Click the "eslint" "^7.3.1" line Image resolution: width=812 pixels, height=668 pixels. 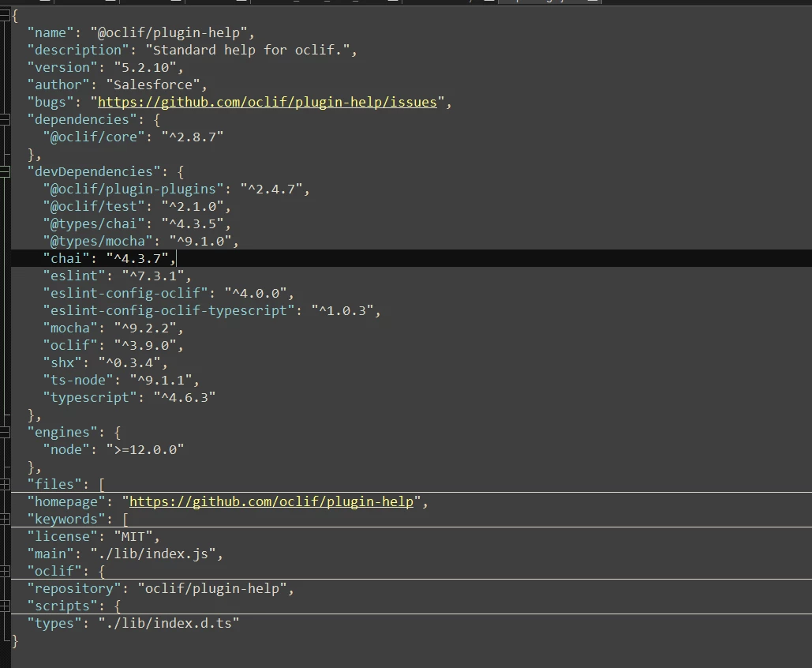pyautogui.click(x=117, y=276)
